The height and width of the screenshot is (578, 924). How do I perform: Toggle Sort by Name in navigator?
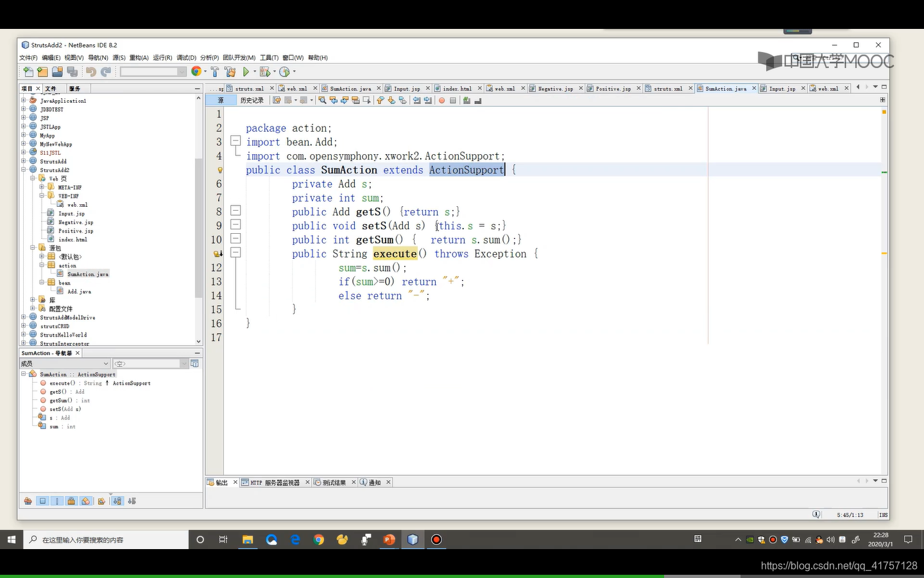[x=117, y=501]
